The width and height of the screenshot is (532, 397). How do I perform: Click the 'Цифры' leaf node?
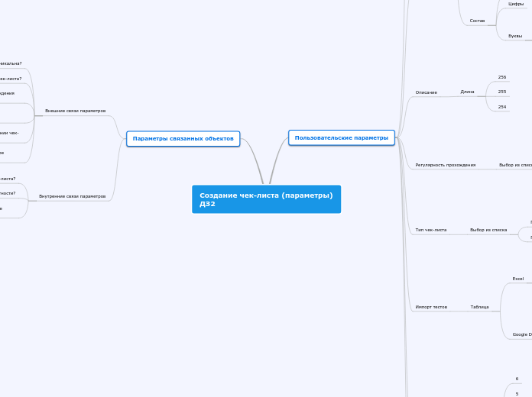[516, 4]
